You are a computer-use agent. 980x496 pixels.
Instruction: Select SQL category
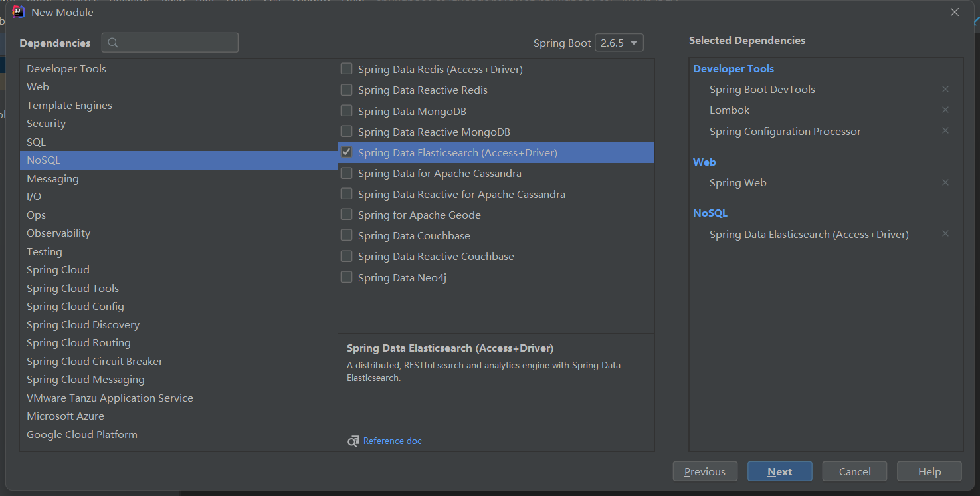tap(179, 142)
